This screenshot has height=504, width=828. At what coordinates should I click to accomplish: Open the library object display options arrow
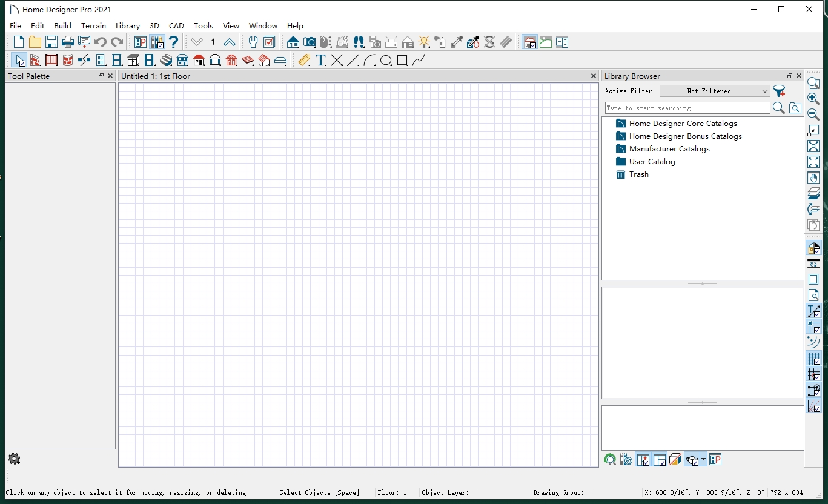pos(703,460)
